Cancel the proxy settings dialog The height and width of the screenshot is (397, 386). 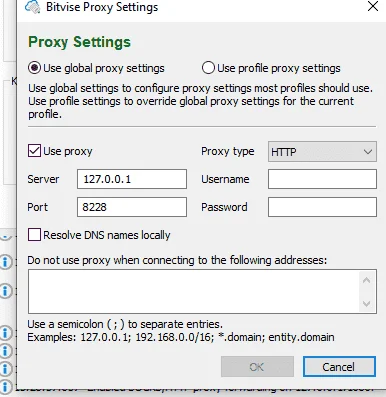click(x=339, y=367)
